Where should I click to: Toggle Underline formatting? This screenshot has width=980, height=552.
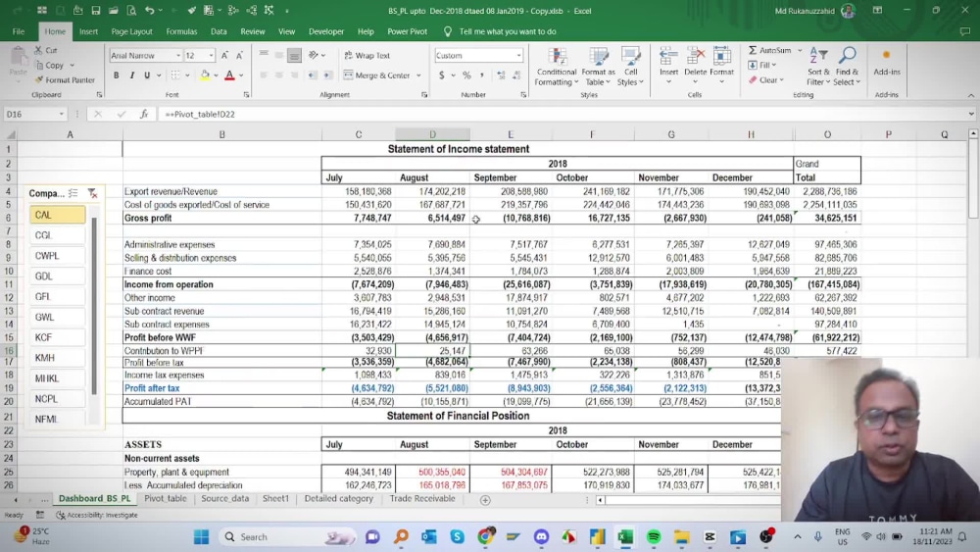(147, 75)
